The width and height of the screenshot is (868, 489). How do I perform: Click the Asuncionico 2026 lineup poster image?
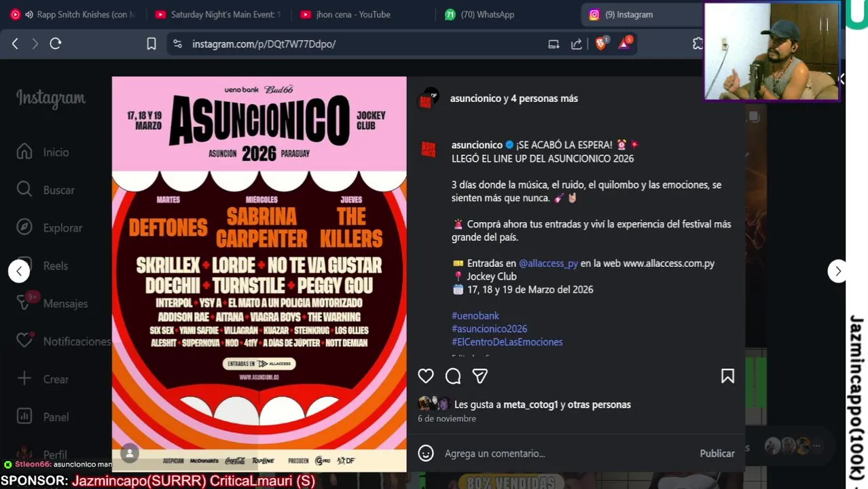click(259, 274)
